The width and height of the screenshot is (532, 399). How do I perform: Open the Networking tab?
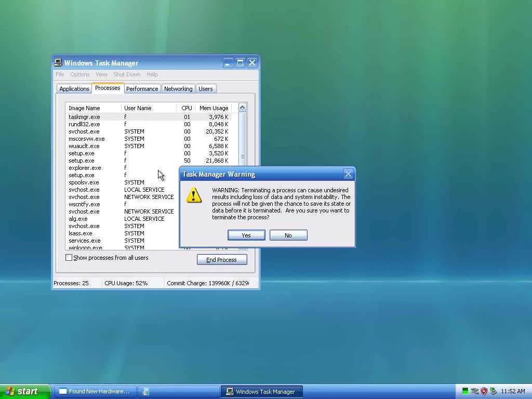click(178, 88)
